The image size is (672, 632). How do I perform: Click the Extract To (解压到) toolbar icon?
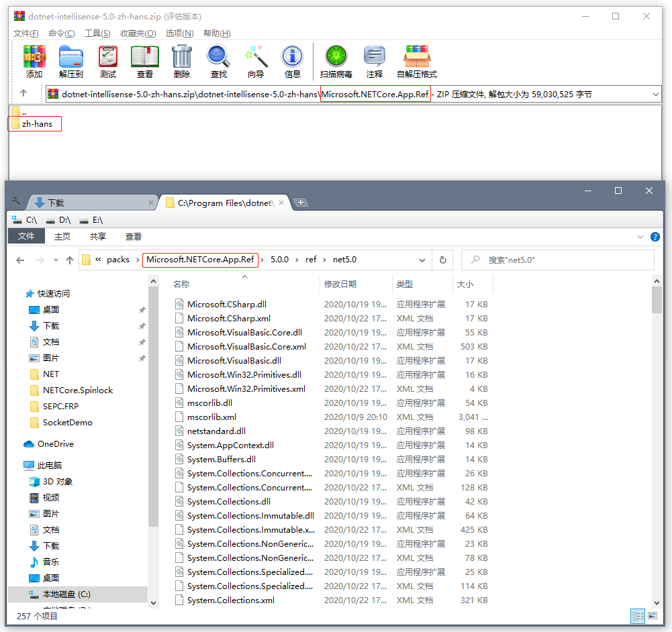click(71, 61)
